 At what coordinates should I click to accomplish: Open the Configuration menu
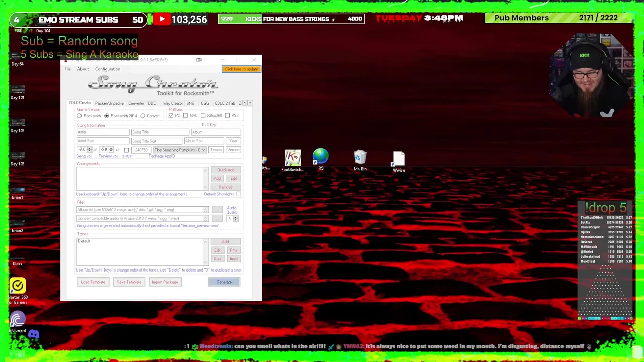point(107,69)
